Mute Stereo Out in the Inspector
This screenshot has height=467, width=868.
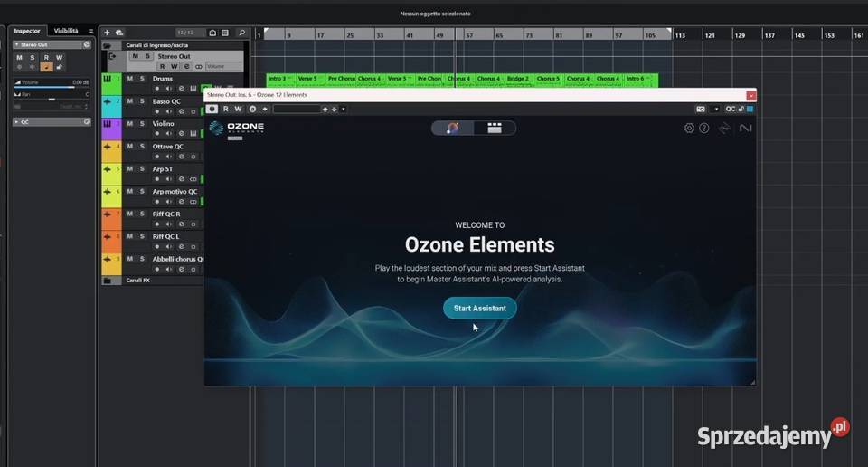point(19,58)
